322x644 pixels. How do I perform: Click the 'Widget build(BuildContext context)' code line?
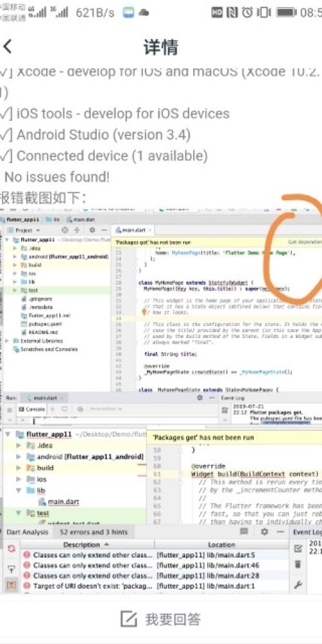coord(254,474)
